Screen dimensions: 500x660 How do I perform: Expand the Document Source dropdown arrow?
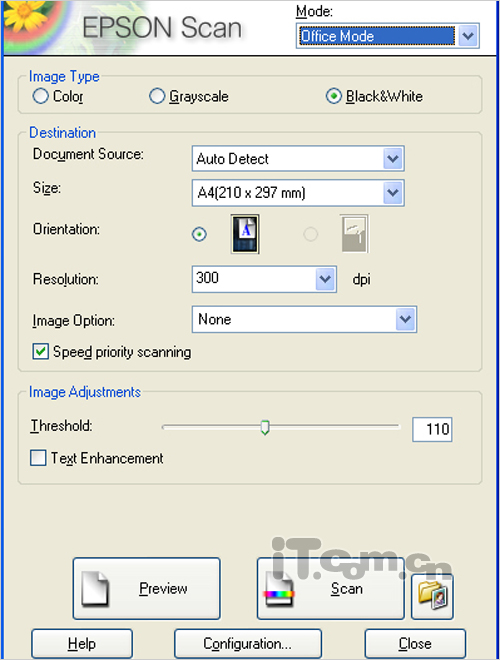[393, 159]
